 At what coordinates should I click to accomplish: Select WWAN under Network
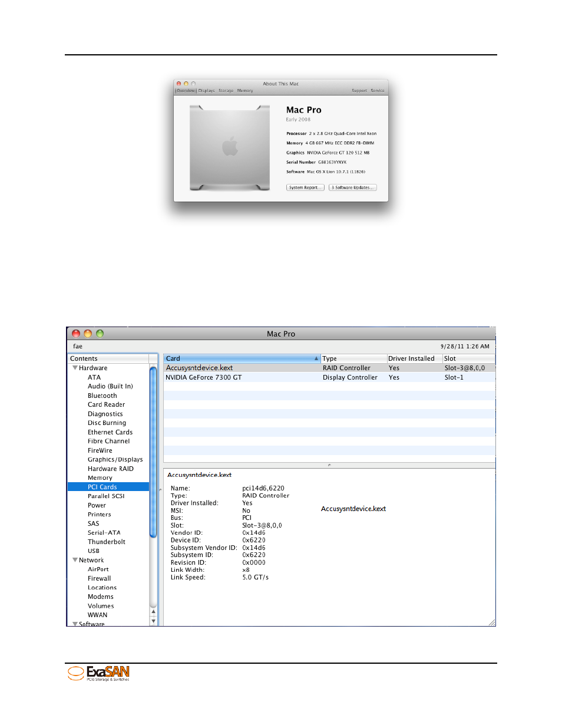coord(97,615)
